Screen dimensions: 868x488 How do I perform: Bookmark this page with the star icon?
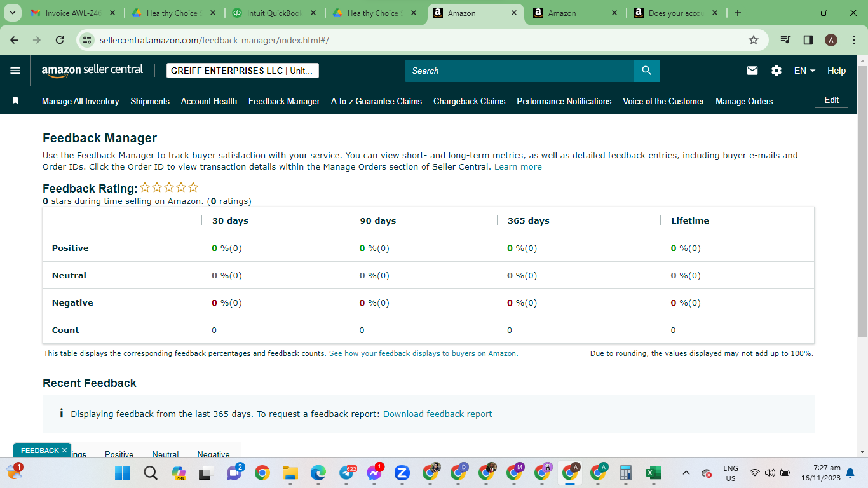(754, 40)
